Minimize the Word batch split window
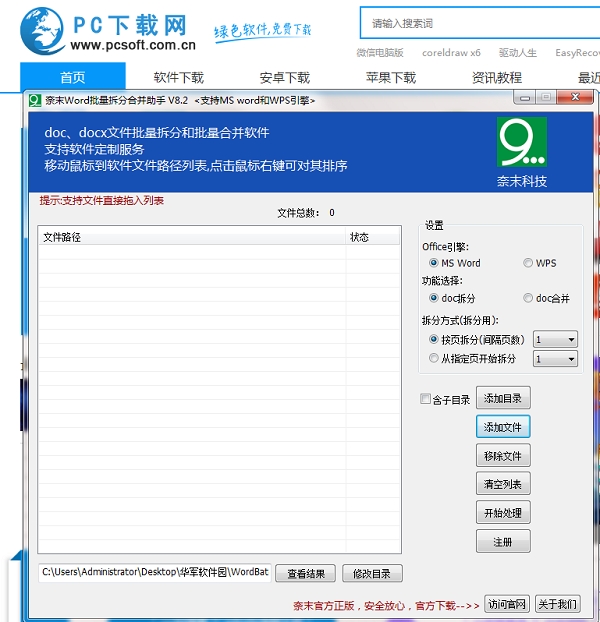Viewport: 600px width, 622px height. pyautogui.click(x=525, y=97)
